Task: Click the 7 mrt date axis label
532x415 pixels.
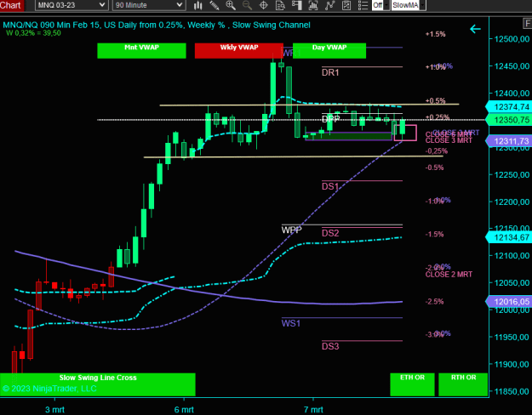Action: (313, 410)
